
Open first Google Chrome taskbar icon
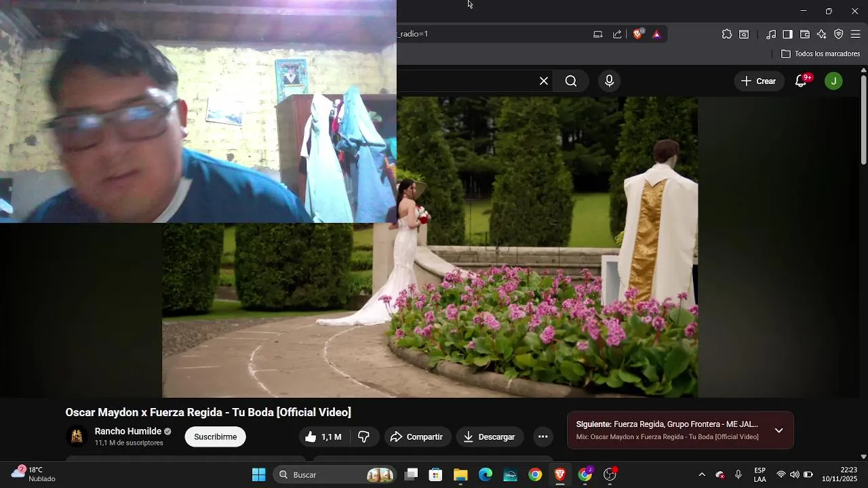(x=535, y=474)
